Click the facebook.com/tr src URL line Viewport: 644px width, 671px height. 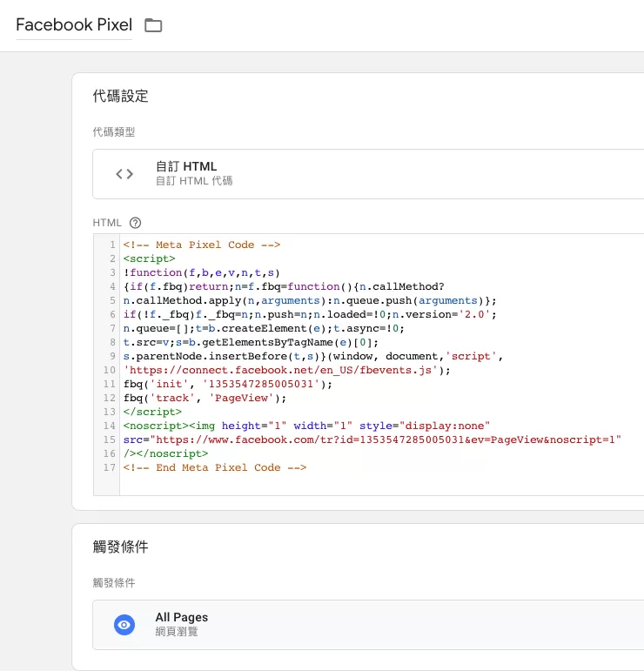pyautogui.click(x=372, y=440)
